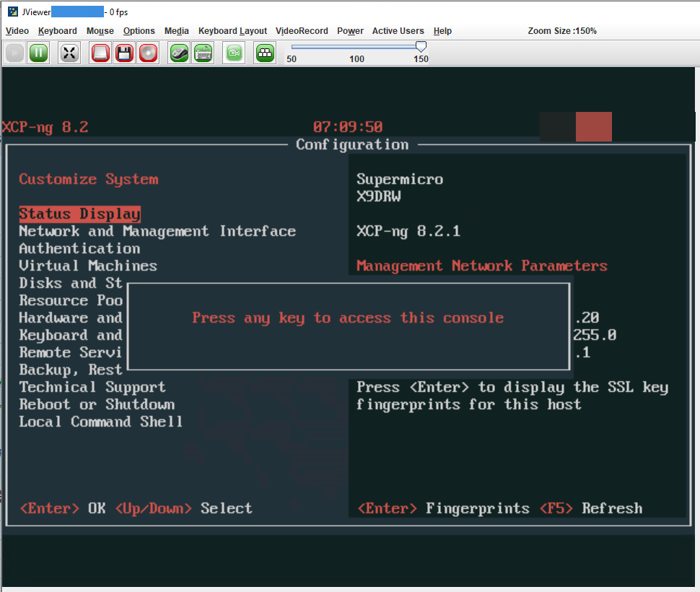Click the zoom slider handle
The image size is (700, 592).
click(x=421, y=46)
